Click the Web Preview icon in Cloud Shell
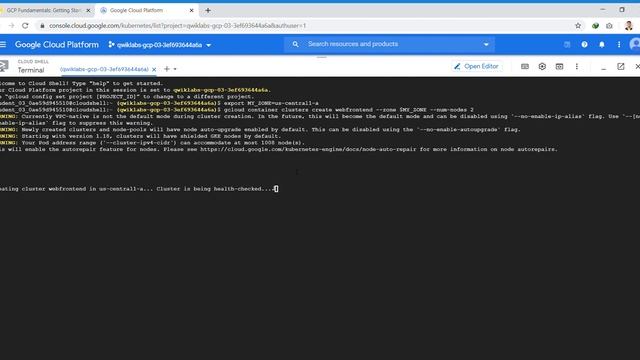 pos(559,66)
